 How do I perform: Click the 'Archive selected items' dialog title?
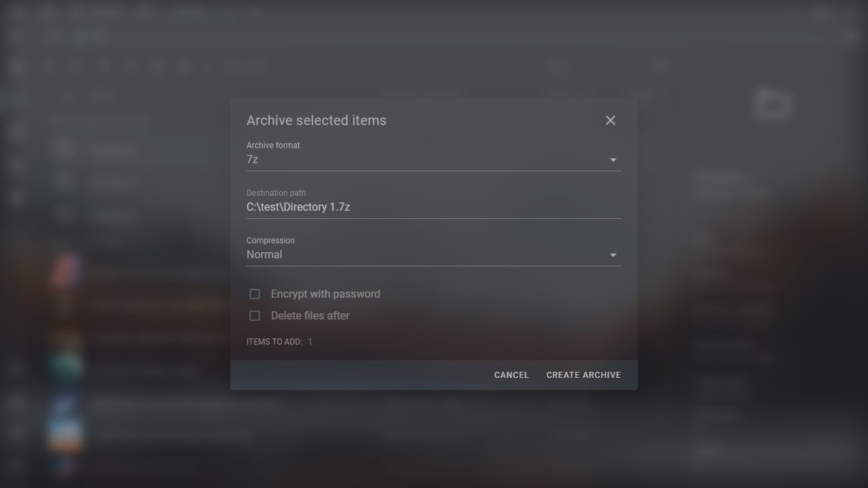317,120
